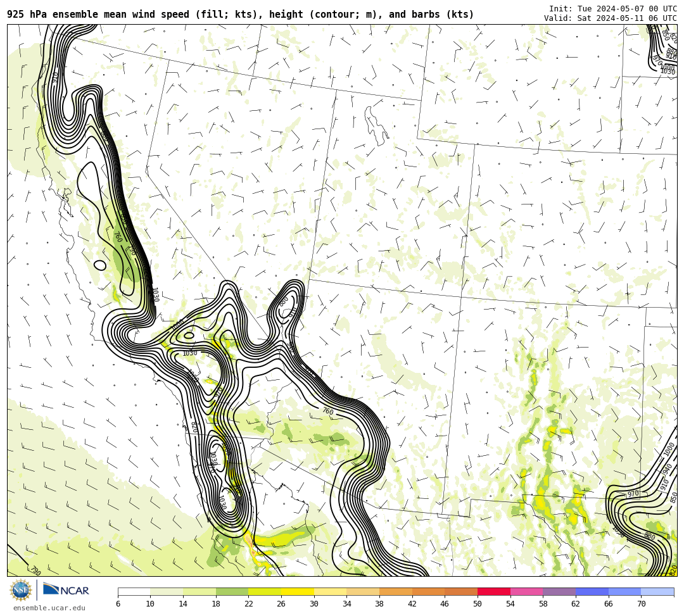Pick the bright yellow 26-30 kts swatch
The width and height of the screenshot is (684, 616).
pos(298,591)
